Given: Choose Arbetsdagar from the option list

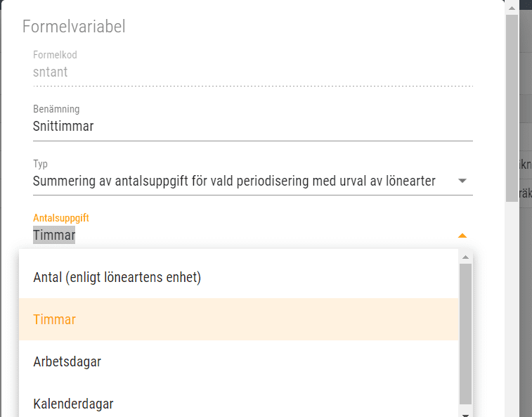Looking at the screenshot, I should [238, 361].
